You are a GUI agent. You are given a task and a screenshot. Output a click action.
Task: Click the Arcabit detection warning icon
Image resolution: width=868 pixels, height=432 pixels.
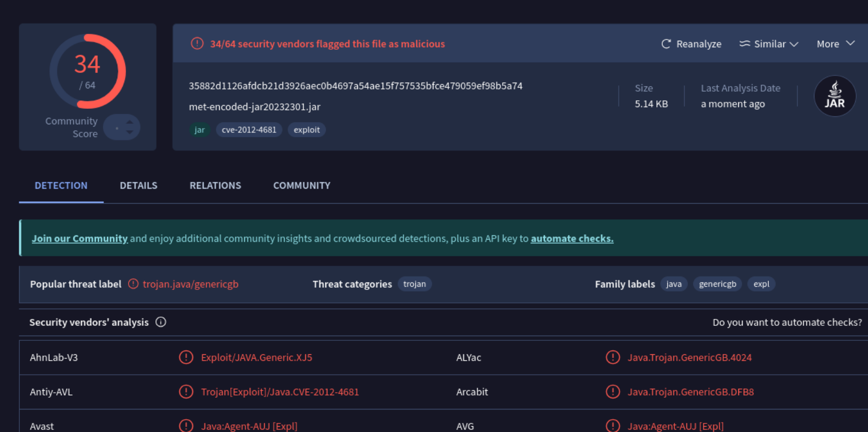pos(612,392)
